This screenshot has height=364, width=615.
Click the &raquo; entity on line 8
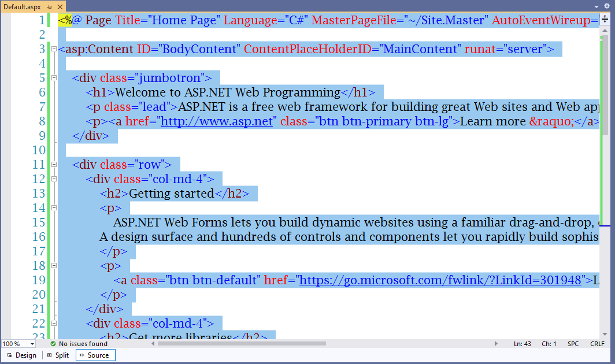coord(551,121)
